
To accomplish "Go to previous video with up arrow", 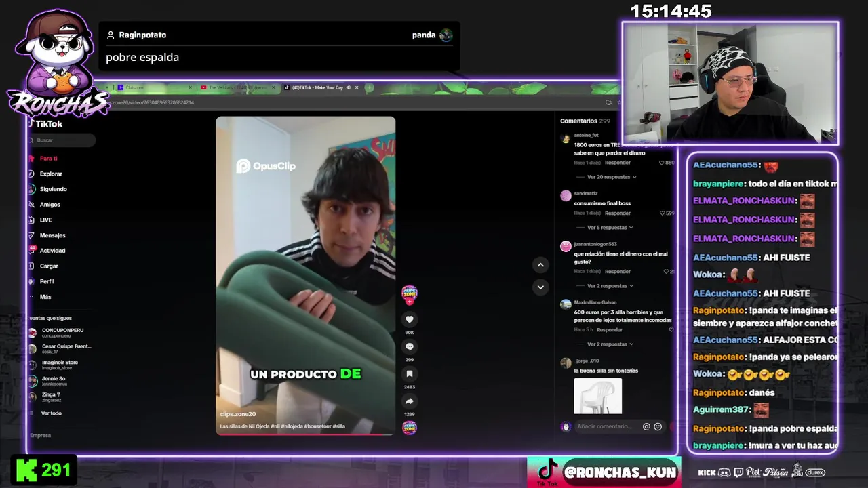I will [x=540, y=265].
